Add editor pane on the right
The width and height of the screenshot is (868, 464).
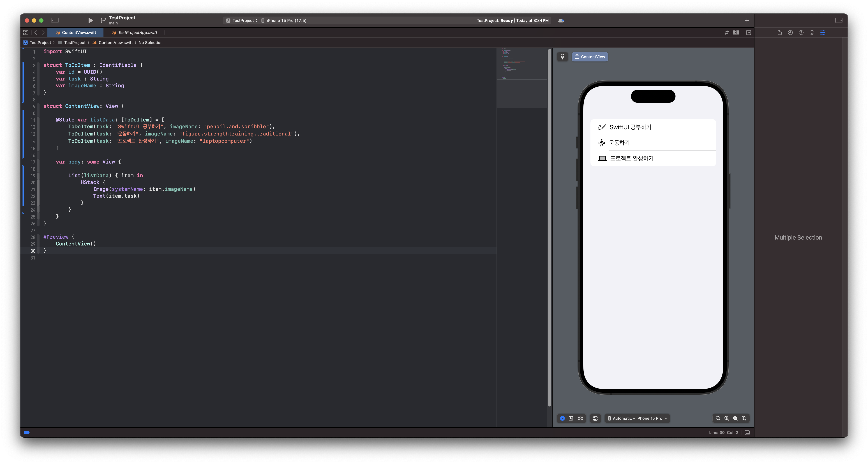748,33
